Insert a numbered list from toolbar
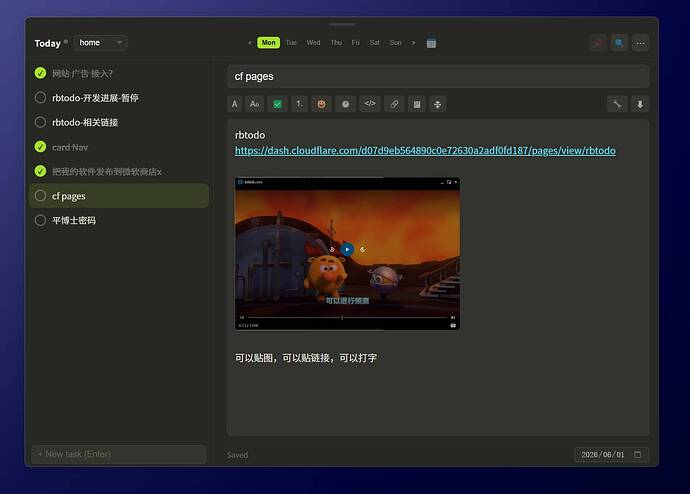Image resolution: width=690 pixels, height=494 pixels. 299,104
